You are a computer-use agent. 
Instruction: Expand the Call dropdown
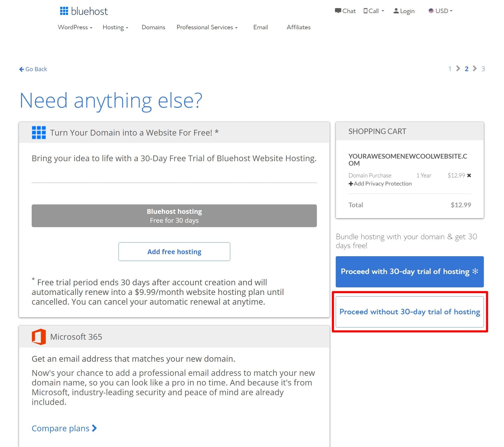374,11
